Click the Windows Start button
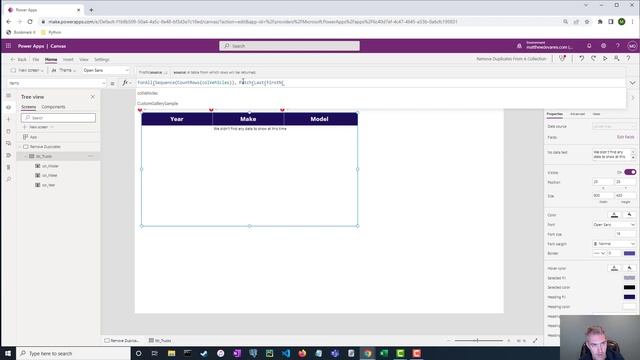Viewport: 640px width, 360px height. point(8,353)
